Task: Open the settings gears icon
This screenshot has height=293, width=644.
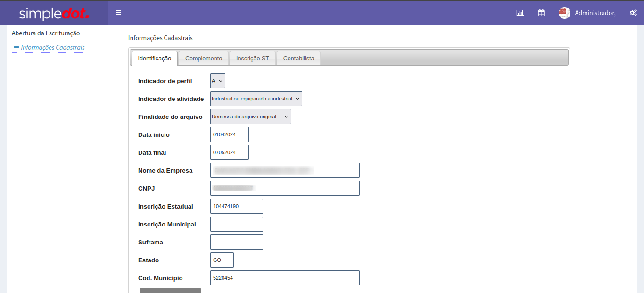Action: pyautogui.click(x=633, y=13)
